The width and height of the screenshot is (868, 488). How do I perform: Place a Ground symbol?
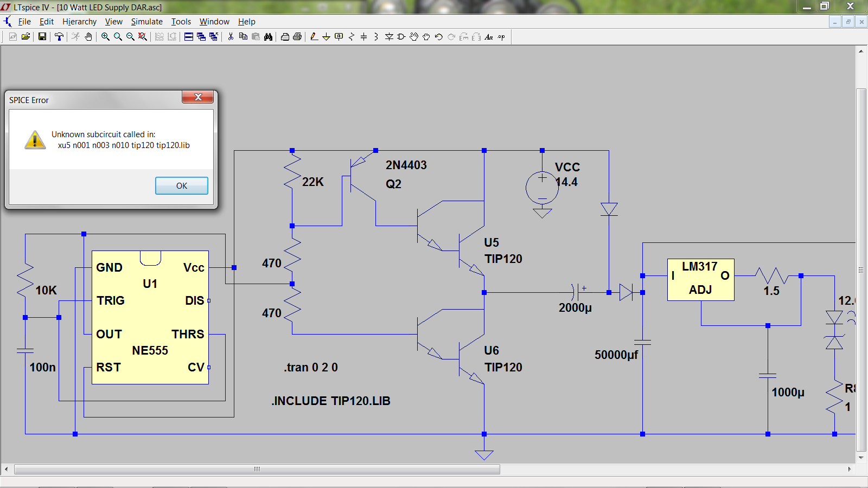pyautogui.click(x=327, y=37)
